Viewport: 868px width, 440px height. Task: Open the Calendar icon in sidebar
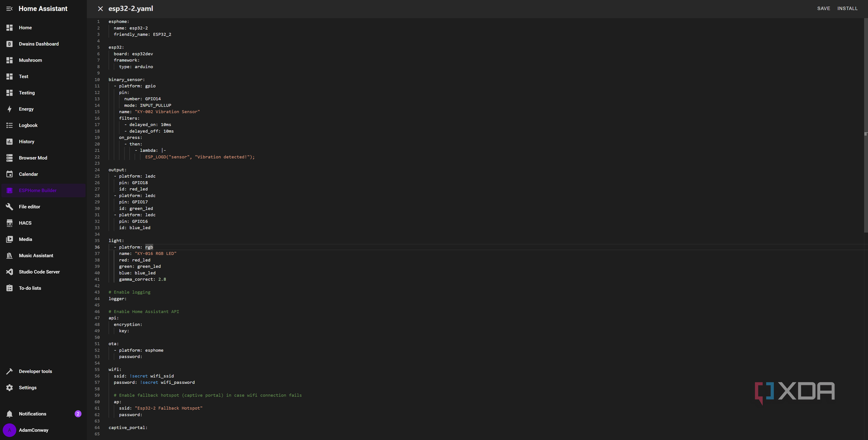(x=9, y=174)
